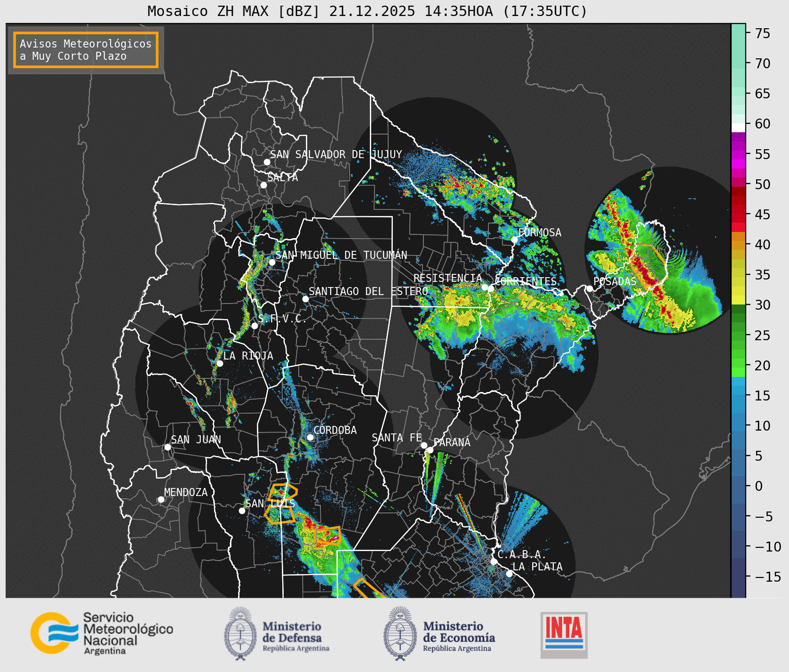Select the La Rioja city marker dot
Screen dimensions: 789x672
pos(220,363)
